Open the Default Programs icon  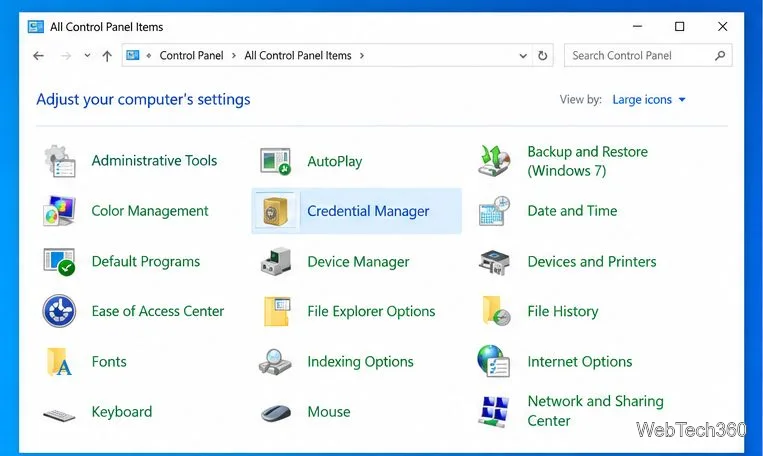coord(59,261)
